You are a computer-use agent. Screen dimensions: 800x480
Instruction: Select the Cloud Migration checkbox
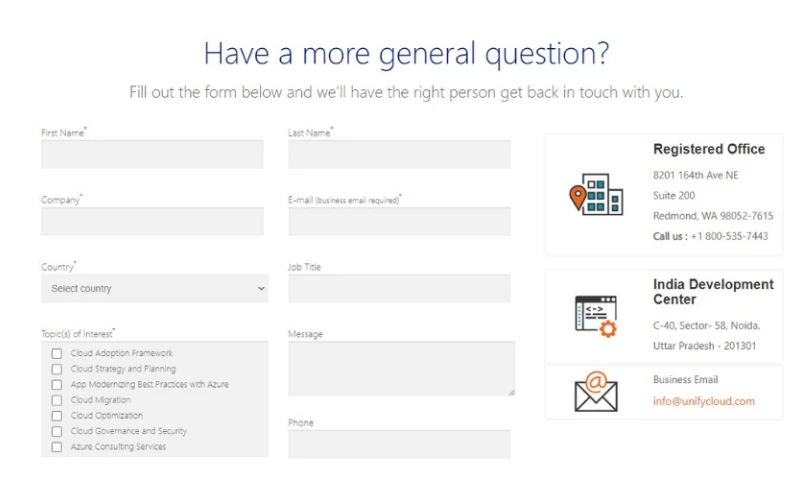(57, 400)
